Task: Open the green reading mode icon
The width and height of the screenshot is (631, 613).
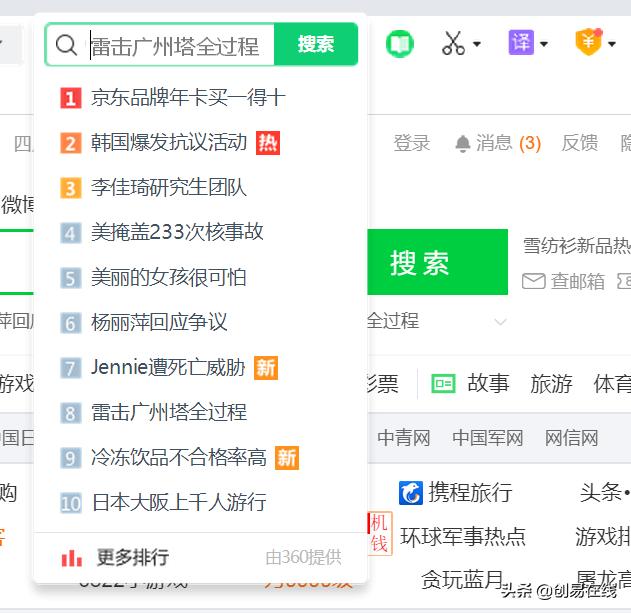Action: pos(400,43)
